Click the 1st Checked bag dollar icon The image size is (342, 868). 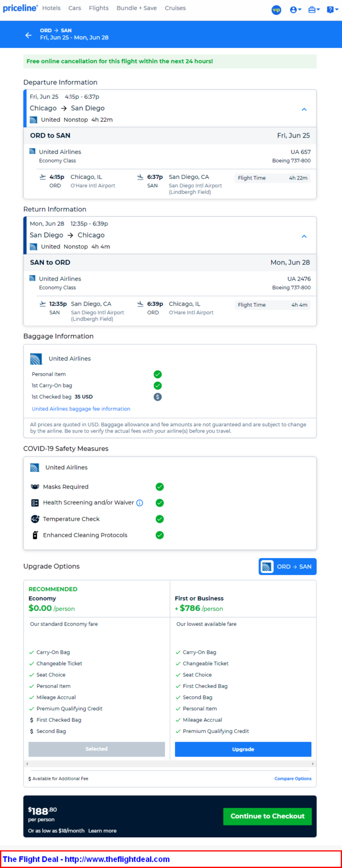pos(158,397)
